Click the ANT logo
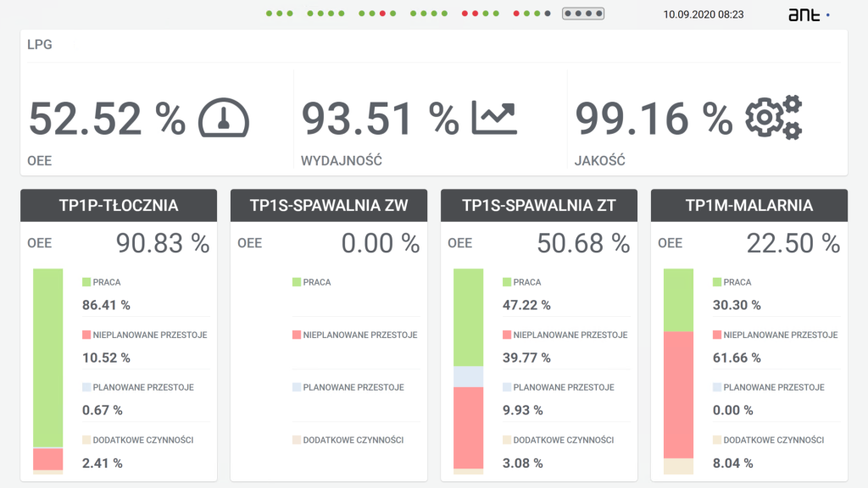The height and width of the screenshot is (488, 868). point(804,14)
